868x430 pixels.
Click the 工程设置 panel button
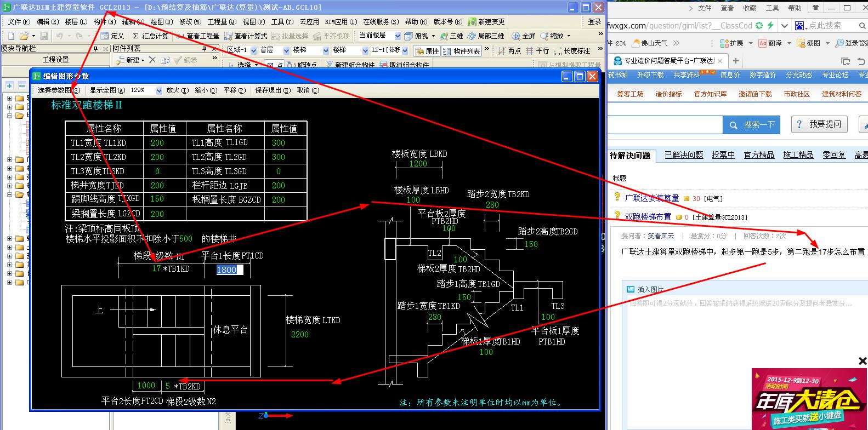coord(56,60)
